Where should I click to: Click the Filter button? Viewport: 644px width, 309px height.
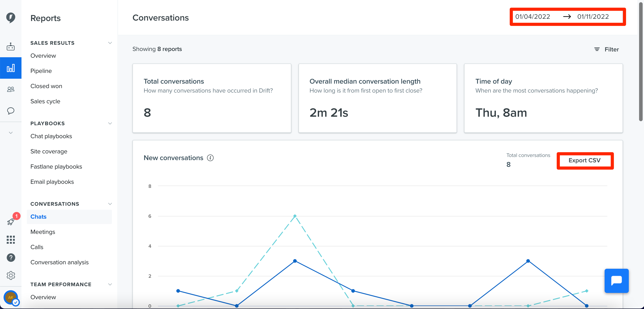[606, 49]
